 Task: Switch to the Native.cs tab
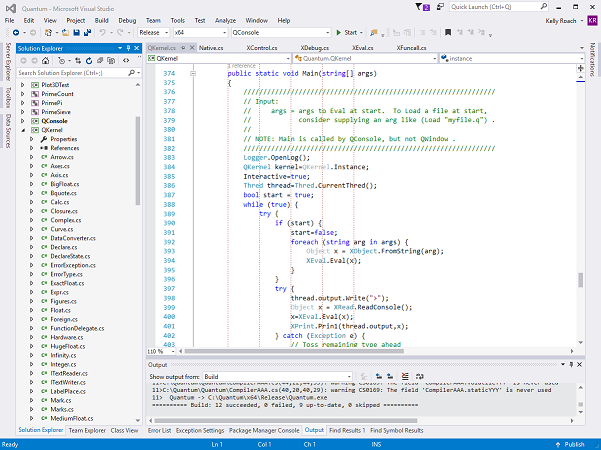pyautogui.click(x=211, y=48)
